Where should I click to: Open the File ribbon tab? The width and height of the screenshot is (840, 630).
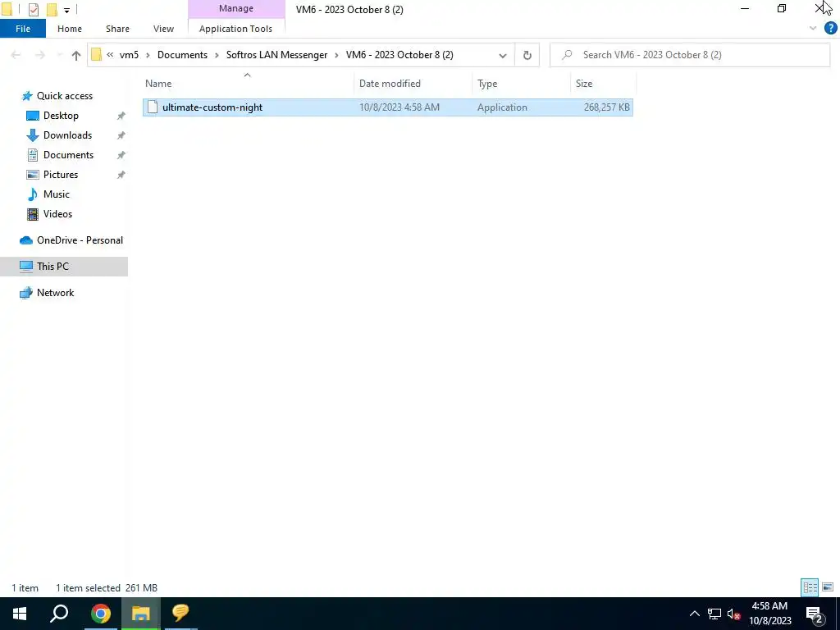[x=22, y=29]
